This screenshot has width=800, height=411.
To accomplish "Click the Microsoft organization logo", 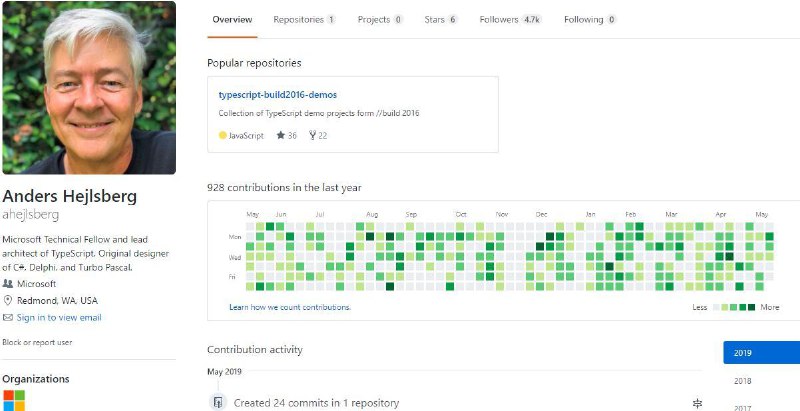I will click(14, 400).
